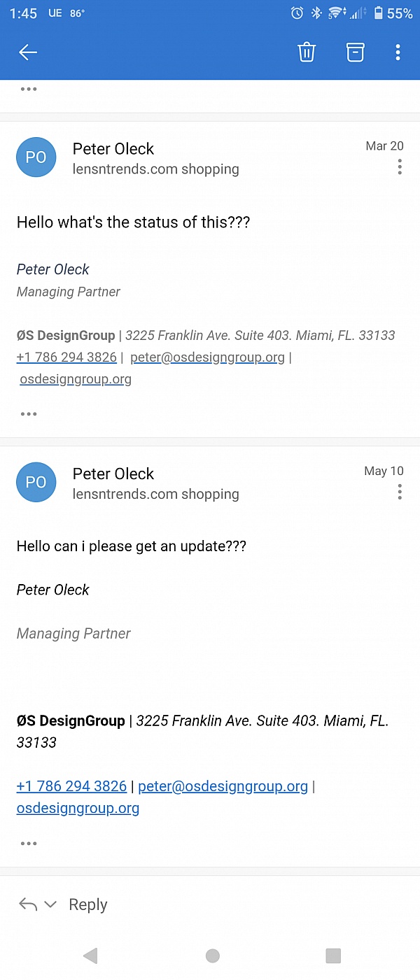Viewport: 420px width, 980px height.
Task: Expand quoted text under the Mar 20 message
Action: [x=29, y=414]
